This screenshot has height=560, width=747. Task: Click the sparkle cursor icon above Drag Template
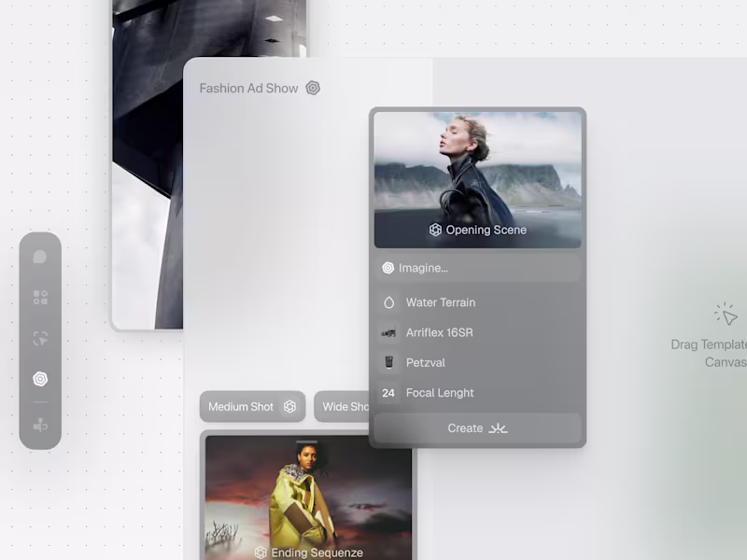726,314
